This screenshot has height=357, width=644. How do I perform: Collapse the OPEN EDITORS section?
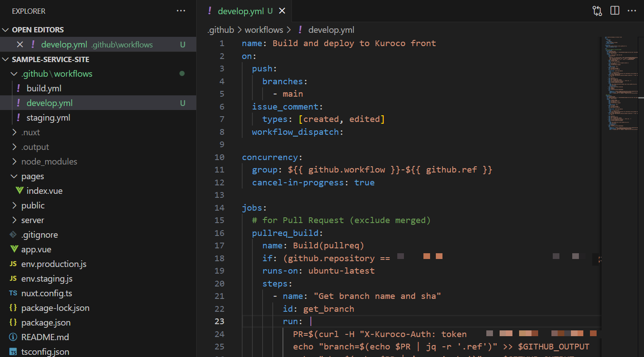6,30
